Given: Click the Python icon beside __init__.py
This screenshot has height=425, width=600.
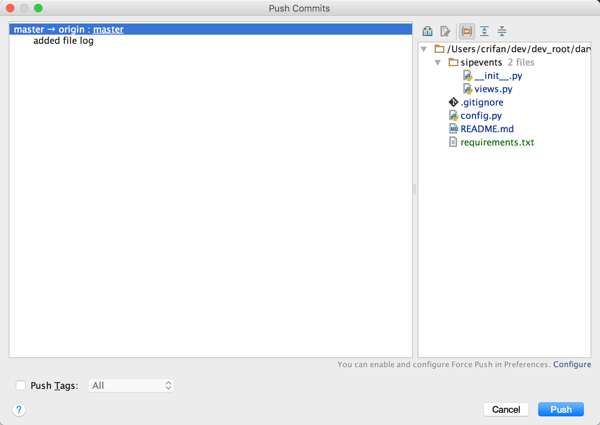Looking at the screenshot, I should [468, 76].
